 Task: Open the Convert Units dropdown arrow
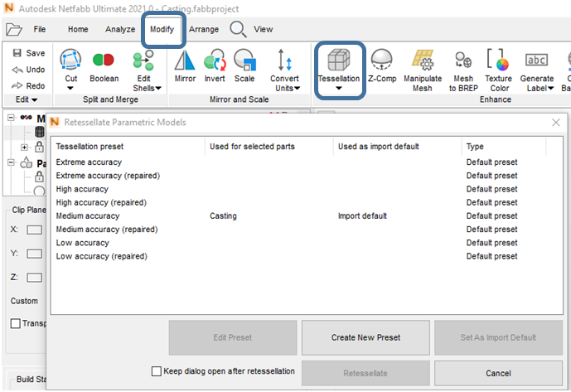tap(297, 88)
